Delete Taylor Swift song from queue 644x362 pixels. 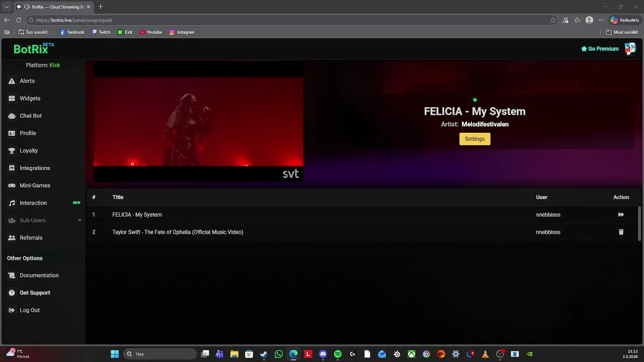pyautogui.click(x=621, y=232)
